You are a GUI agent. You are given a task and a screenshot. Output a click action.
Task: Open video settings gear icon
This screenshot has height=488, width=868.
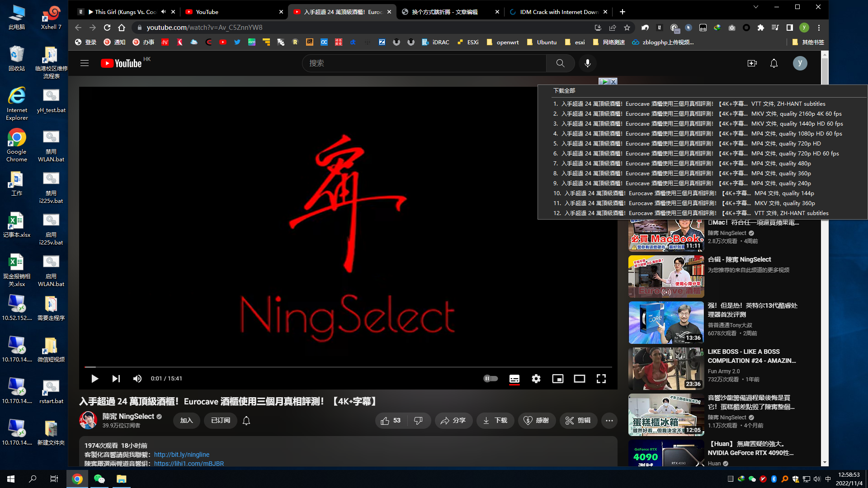click(x=536, y=379)
